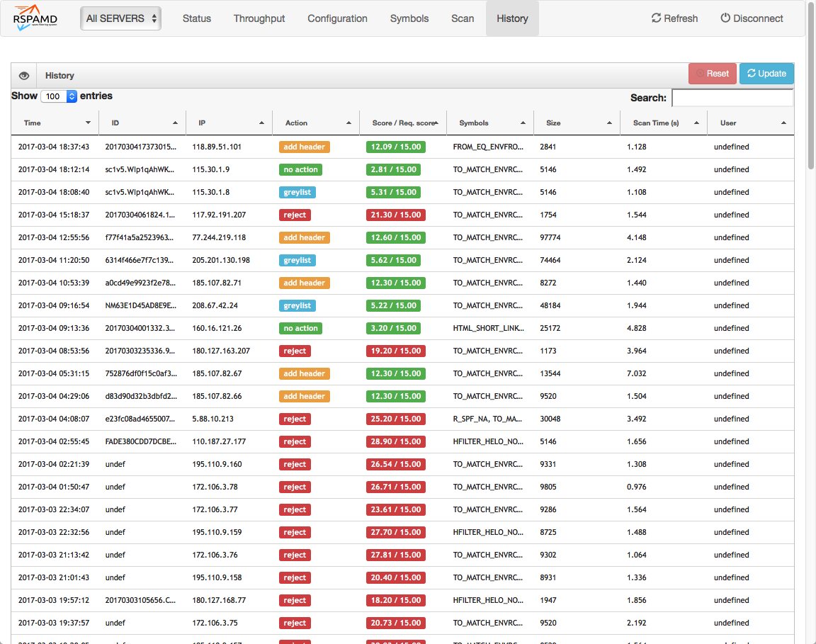Click the 21.30 / 15.00 score badge
This screenshot has width=816, height=644.
pos(396,215)
